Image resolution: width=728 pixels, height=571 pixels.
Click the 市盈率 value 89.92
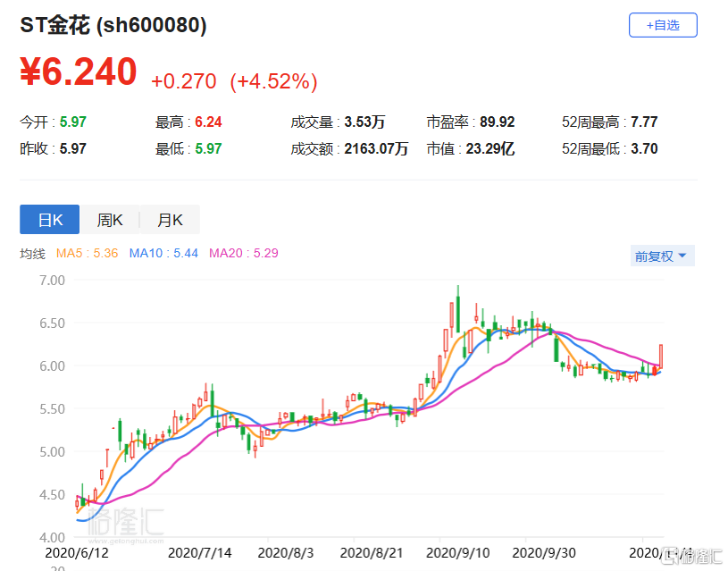[498, 122]
